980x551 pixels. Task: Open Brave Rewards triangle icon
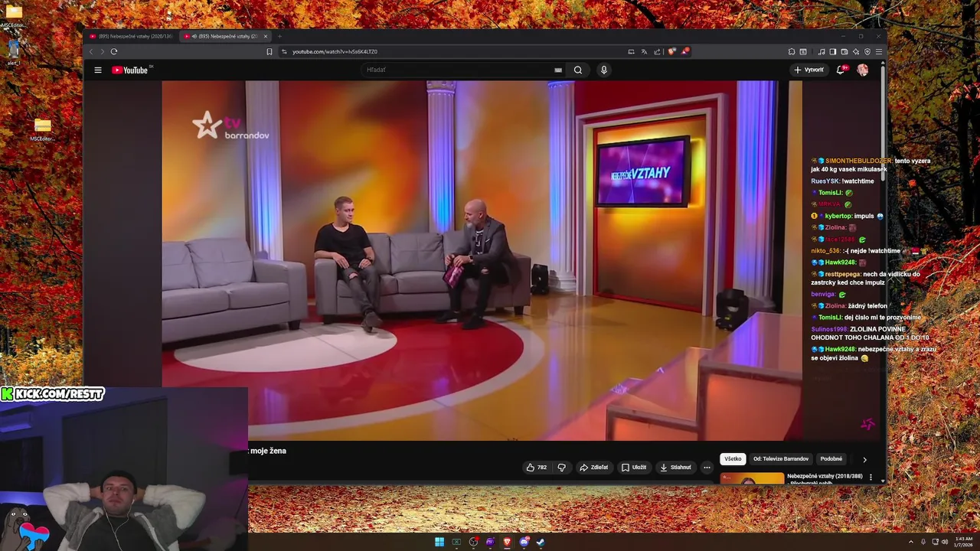tap(684, 51)
